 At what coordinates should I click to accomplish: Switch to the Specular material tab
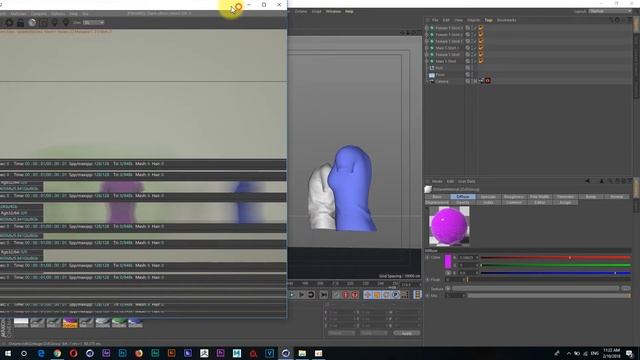[x=488, y=197]
